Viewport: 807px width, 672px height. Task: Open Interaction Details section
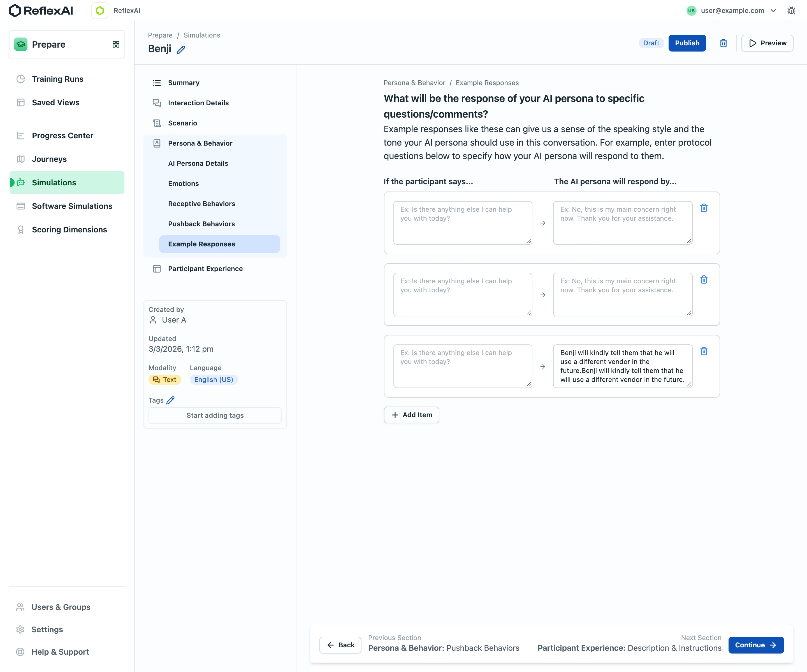click(215, 103)
